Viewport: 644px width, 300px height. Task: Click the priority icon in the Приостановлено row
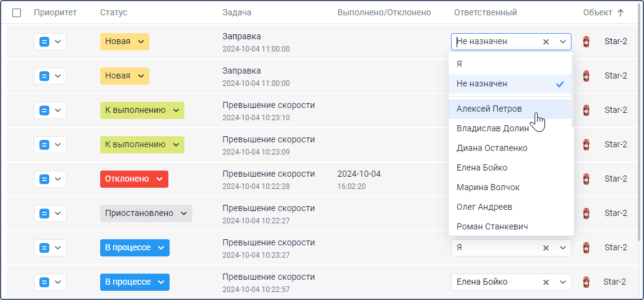point(44,213)
